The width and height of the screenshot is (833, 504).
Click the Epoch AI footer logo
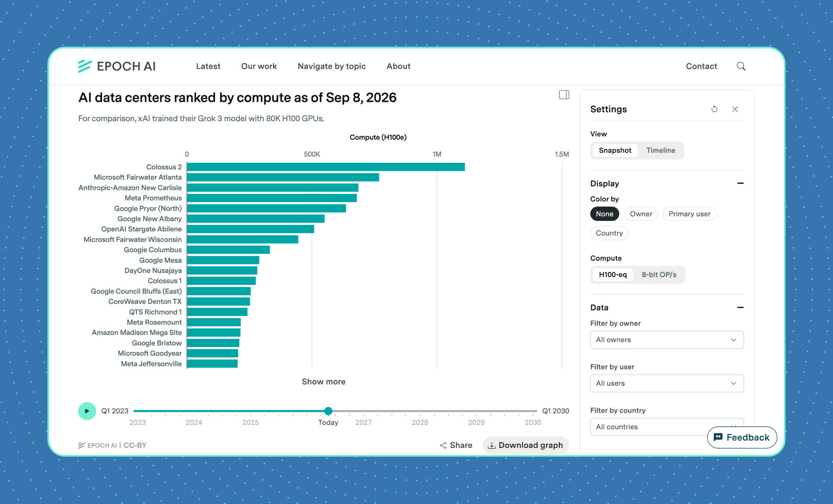[x=98, y=445]
